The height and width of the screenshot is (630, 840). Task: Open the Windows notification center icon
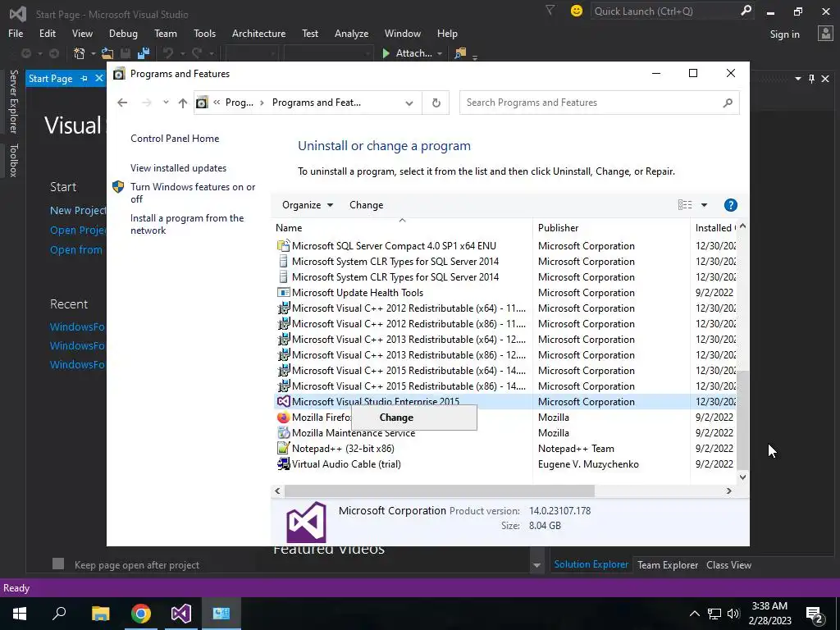(x=815, y=614)
